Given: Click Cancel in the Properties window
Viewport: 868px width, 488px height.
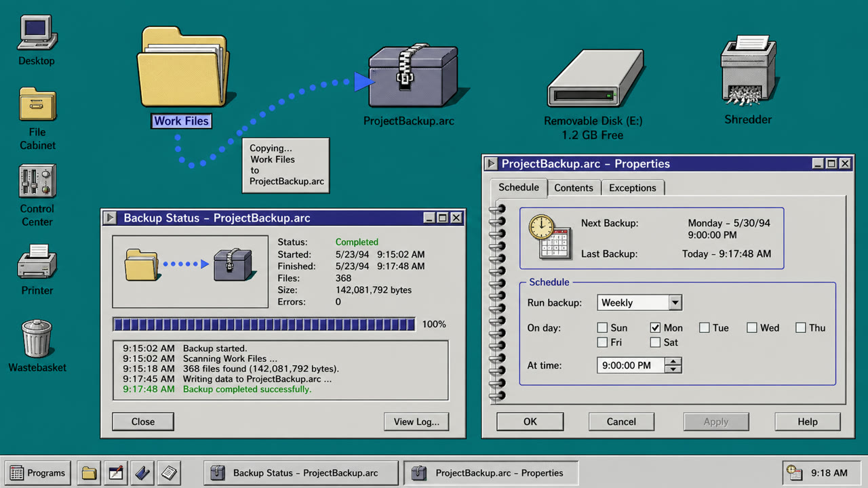Looking at the screenshot, I should coord(621,422).
